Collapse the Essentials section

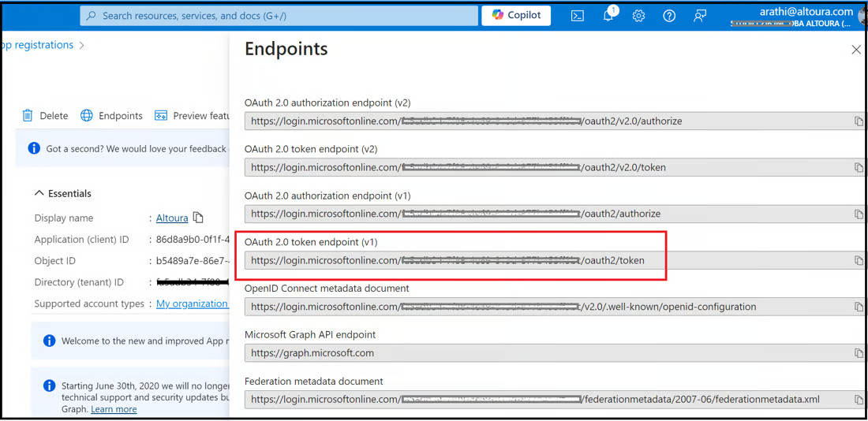(x=63, y=194)
